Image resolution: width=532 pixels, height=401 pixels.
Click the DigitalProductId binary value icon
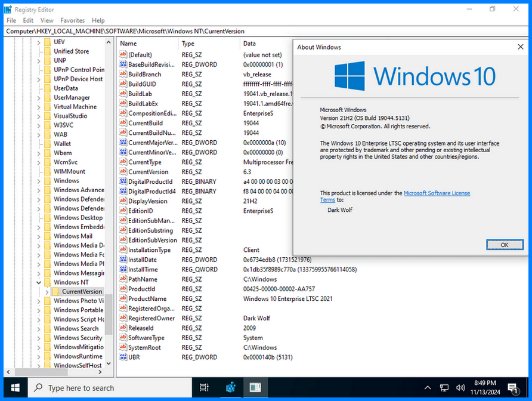[x=123, y=181]
